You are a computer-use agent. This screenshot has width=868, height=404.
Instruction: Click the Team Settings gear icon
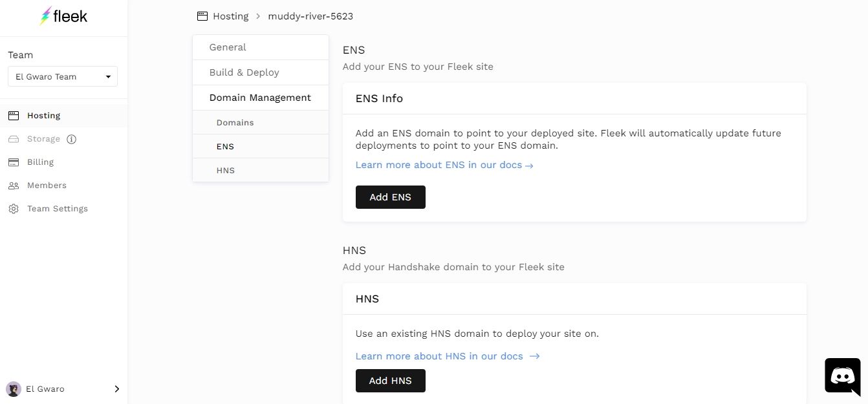(x=14, y=209)
